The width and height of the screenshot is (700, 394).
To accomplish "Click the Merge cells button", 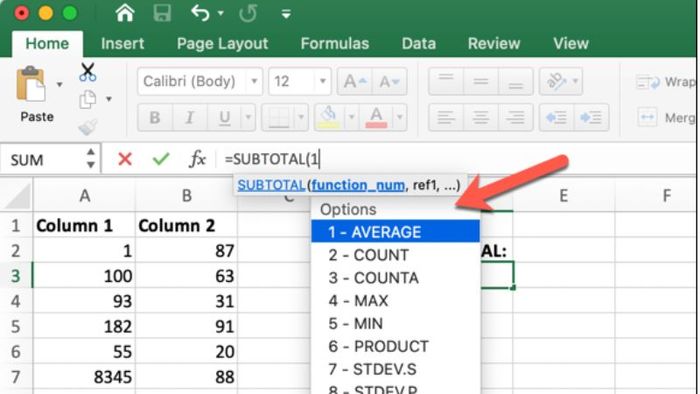I will (665, 117).
